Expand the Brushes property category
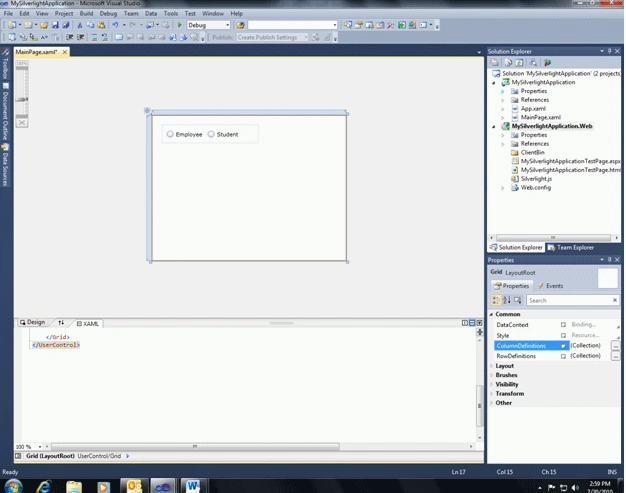 click(491, 375)
